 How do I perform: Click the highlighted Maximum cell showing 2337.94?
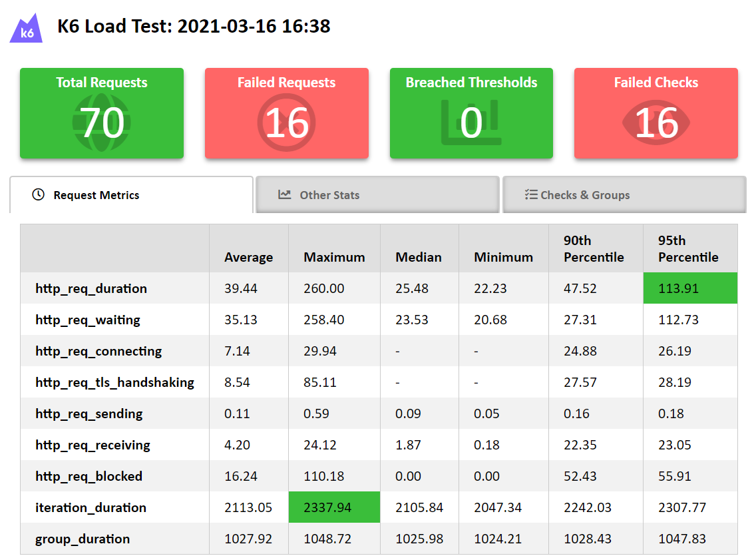[334, 507]
